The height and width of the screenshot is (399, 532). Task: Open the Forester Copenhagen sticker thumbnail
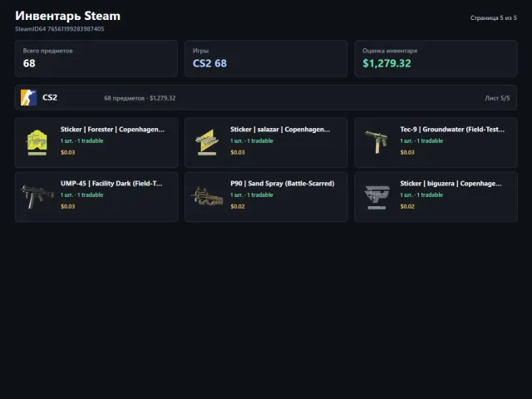pyautogui.click(x=37, y=142)
